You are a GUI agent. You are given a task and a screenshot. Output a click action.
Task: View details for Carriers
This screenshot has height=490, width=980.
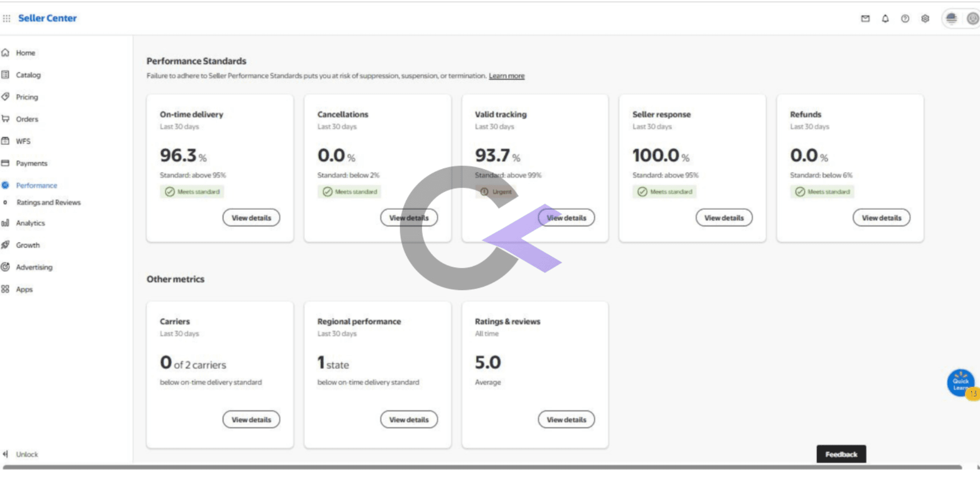click(x=251, y=419)
